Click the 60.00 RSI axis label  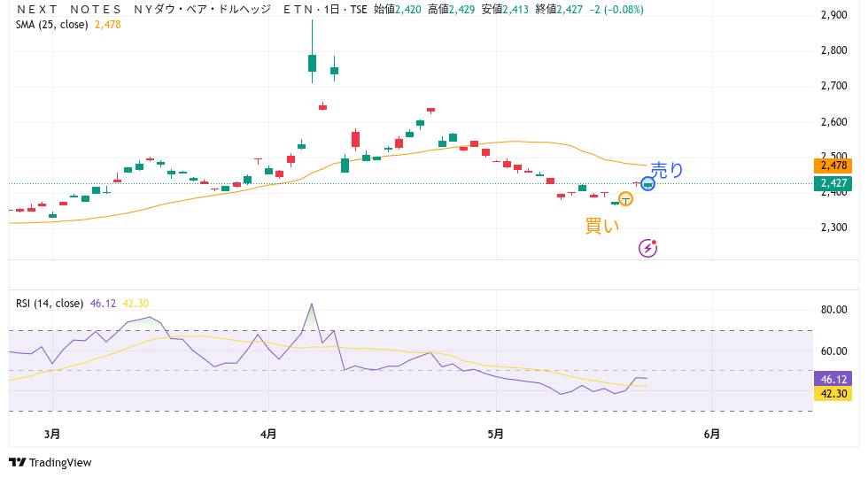833,351
